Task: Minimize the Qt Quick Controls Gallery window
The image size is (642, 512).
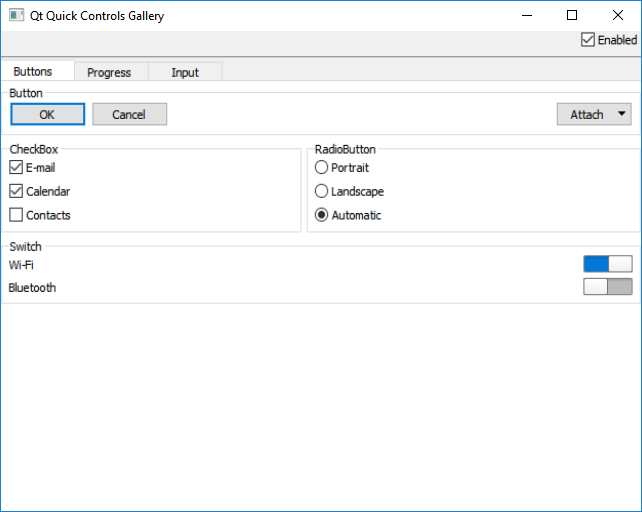Action: click(x=526, y=16)
